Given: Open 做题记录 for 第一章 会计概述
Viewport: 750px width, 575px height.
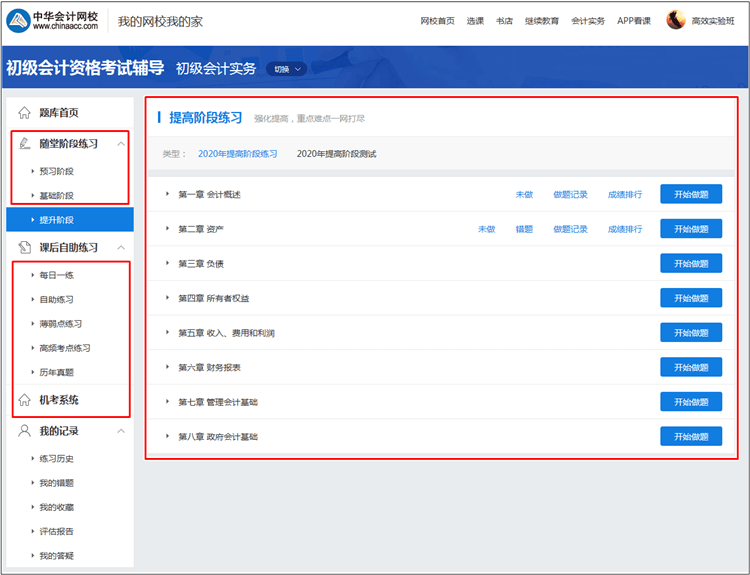Looking at the screenshot, I should [x=570, y=195].
